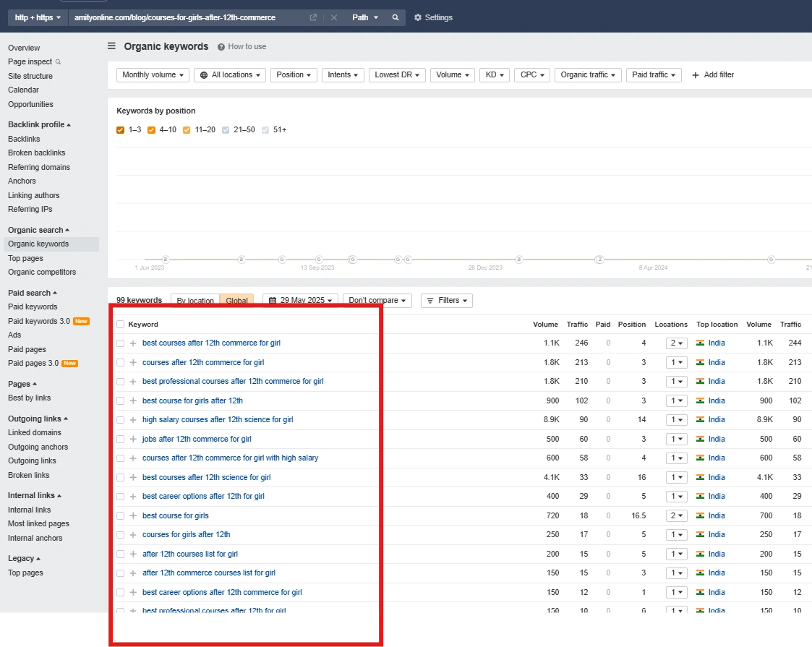Click the Settings gear icon
Viewport: 812px width, 647px height.
[x=418, y=17]
